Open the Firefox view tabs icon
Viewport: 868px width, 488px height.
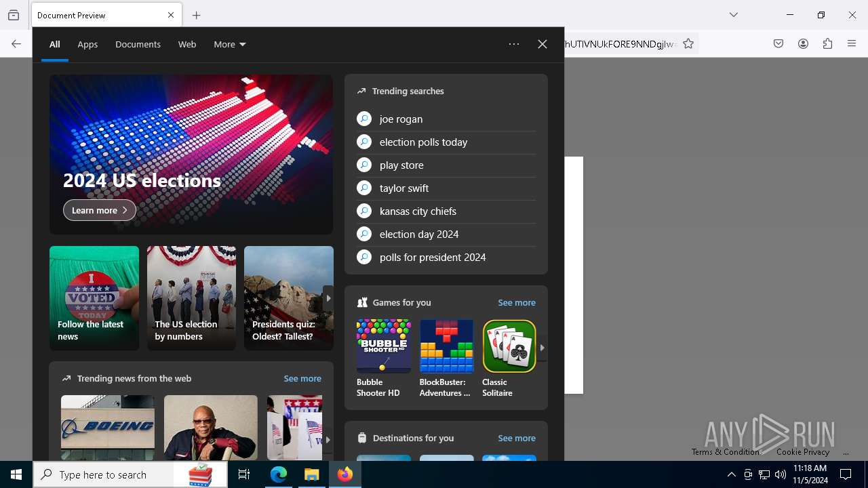14,15
